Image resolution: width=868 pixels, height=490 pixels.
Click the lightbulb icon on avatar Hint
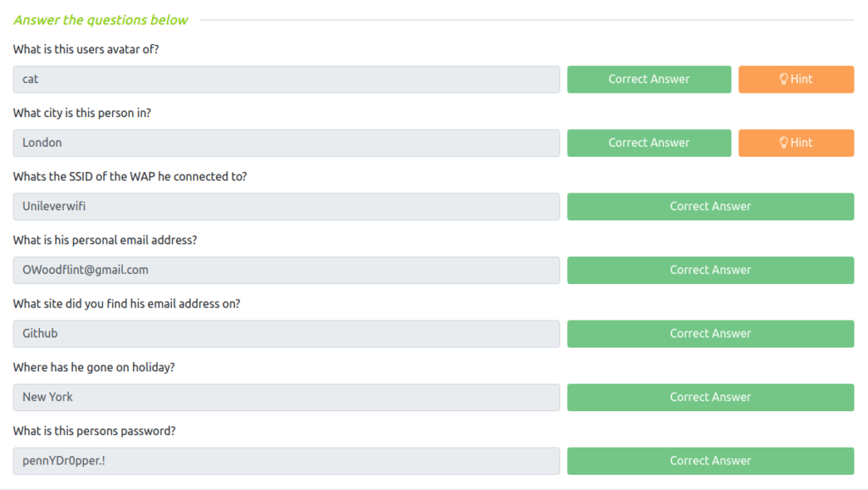click(x=783, y=79)
